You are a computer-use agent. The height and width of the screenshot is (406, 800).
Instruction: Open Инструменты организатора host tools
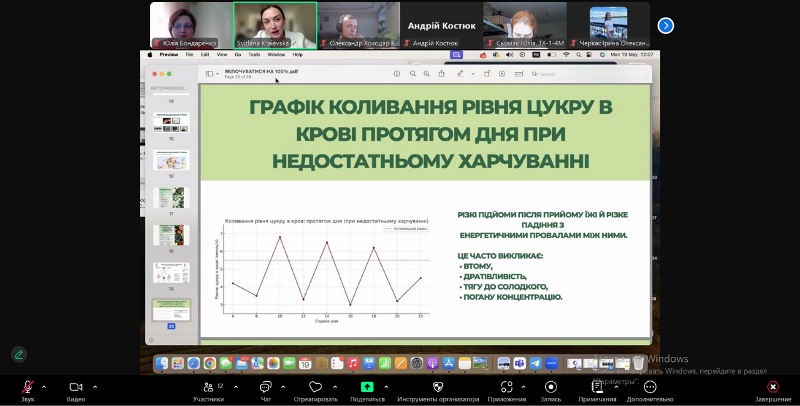[438, 391]
